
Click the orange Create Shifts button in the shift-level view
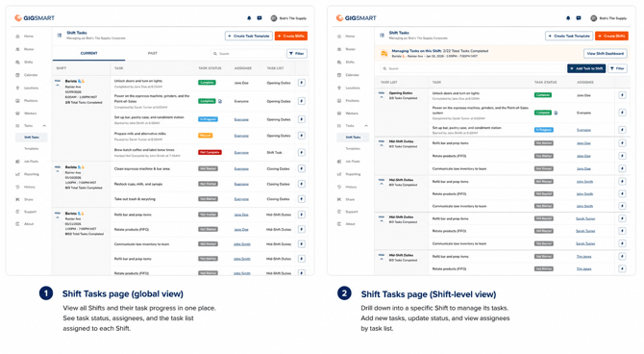click(611, 37)
